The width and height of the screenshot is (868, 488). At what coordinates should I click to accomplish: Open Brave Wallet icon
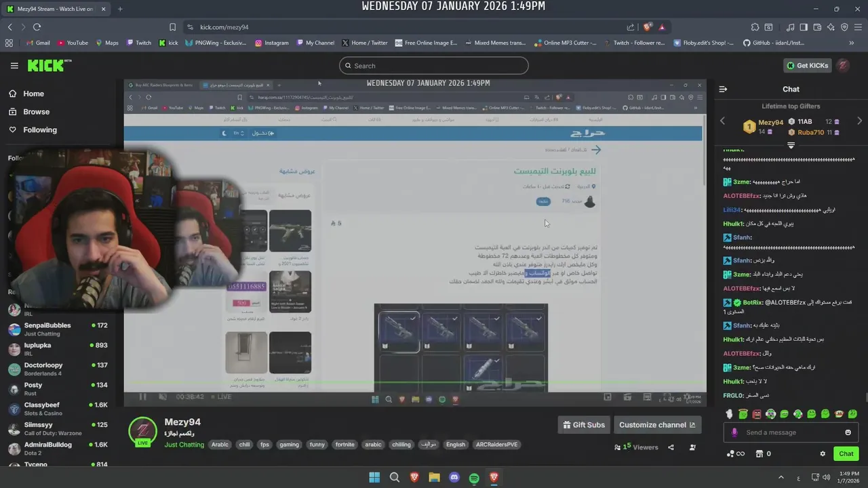point(817,27)
